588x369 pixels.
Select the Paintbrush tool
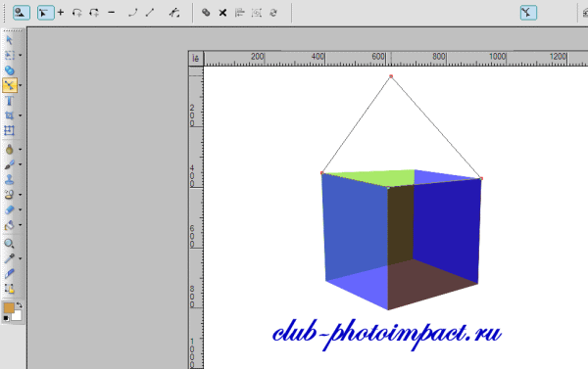point(10,164)
